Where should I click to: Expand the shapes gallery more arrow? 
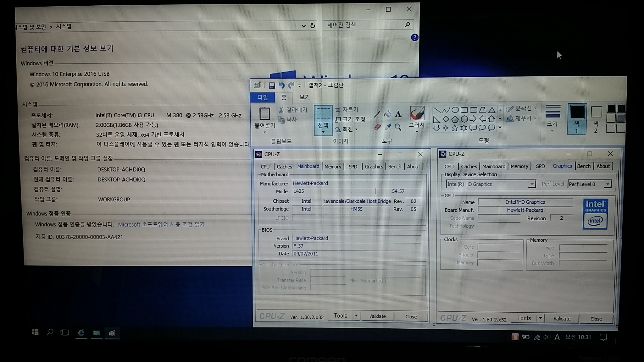pos(500,128)
